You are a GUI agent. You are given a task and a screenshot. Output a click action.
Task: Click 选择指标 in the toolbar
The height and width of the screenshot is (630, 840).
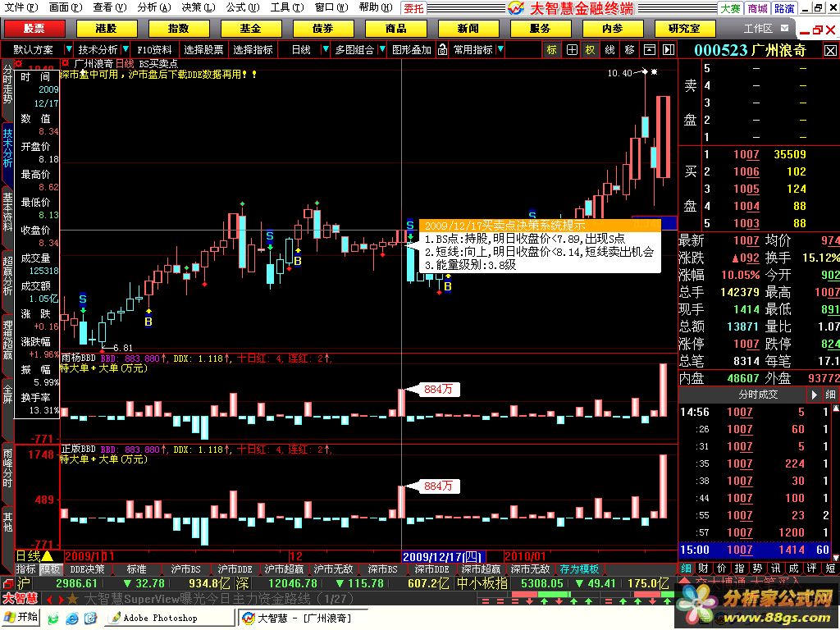click(253, 50)
